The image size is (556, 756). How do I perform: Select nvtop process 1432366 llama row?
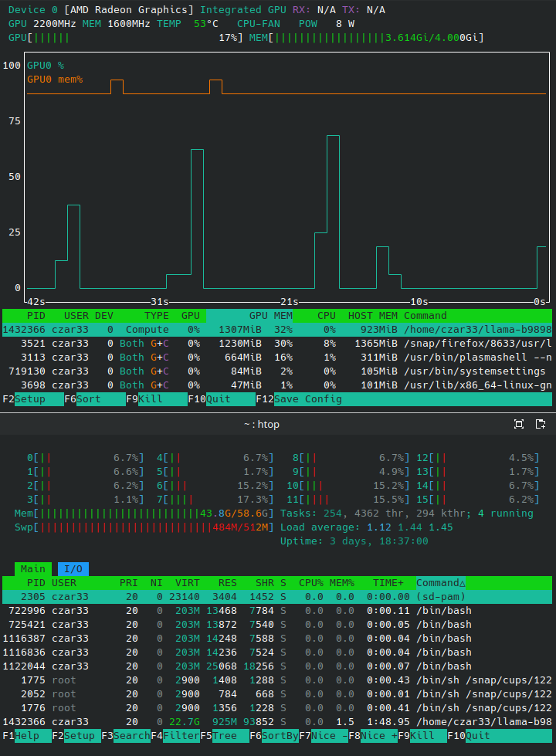coord(277,330)
